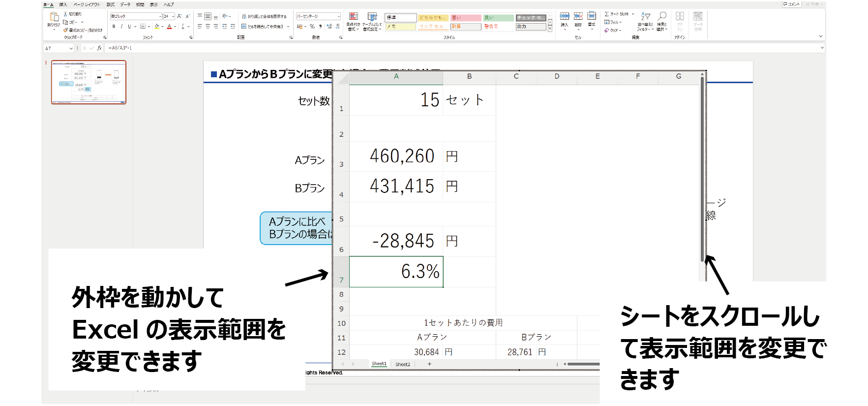Screen dimensions: 868x406
Task: Click the cell borders icon
Action: click(143, 27)
